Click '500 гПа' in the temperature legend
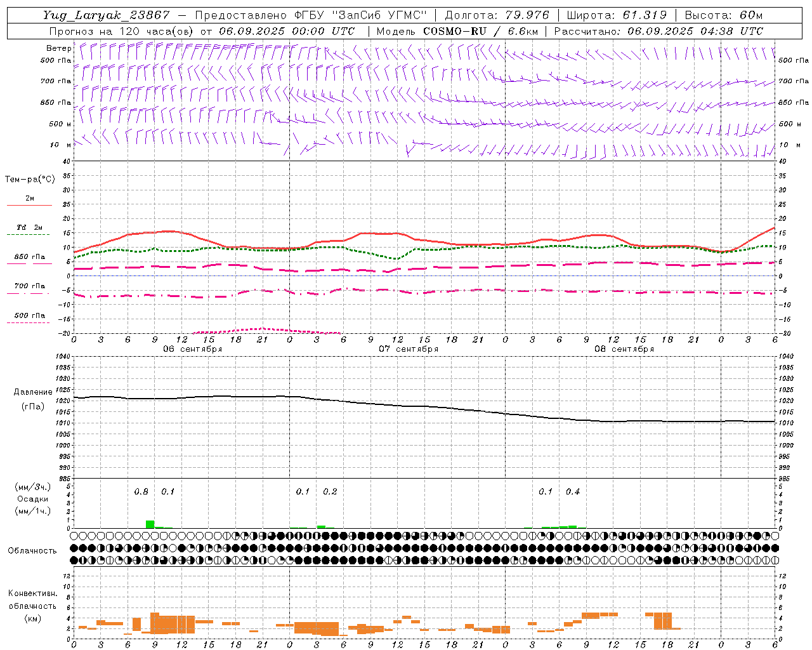The image size is (812, 650). (30, 315)
